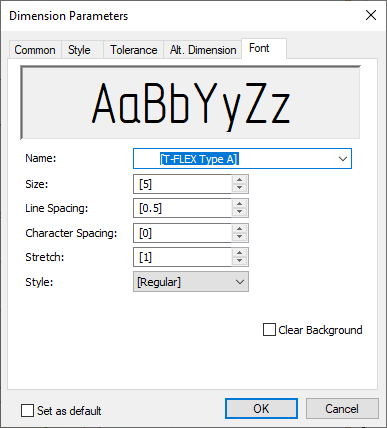The width and height of the screenshot is (387, 428).
Task: Click the AaBbYyZz font preview
Action: click(x=190, y=103)
